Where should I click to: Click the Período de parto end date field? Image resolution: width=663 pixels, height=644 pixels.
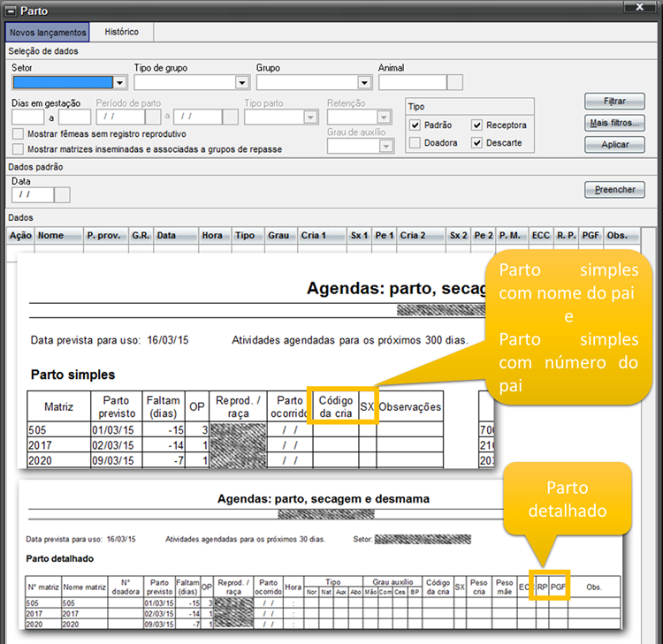tap(198, 117)
